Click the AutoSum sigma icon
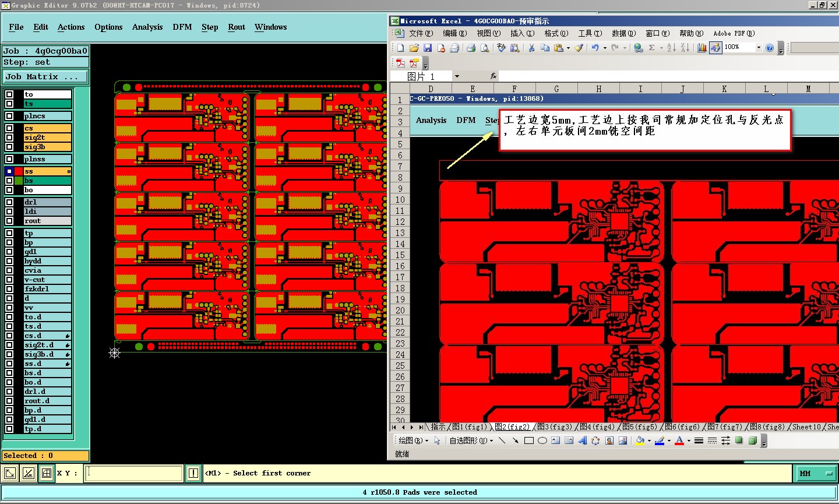 [x=652, y=48]
